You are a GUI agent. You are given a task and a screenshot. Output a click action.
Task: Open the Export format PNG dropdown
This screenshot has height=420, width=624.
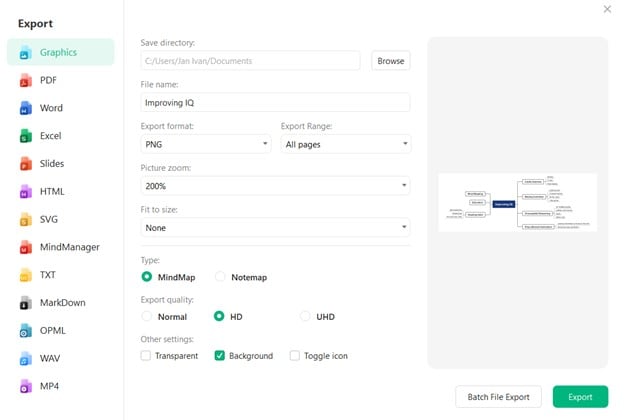click(x=206, y=144)
